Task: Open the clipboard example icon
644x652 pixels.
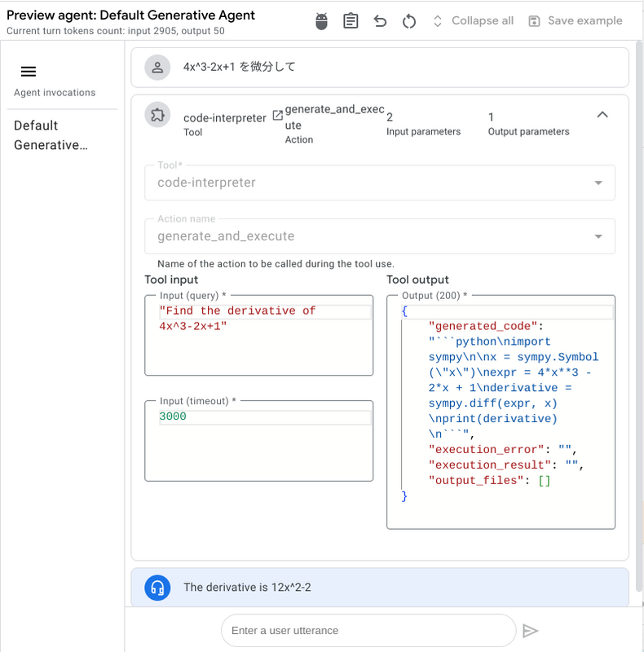Action: click(351, 21)
